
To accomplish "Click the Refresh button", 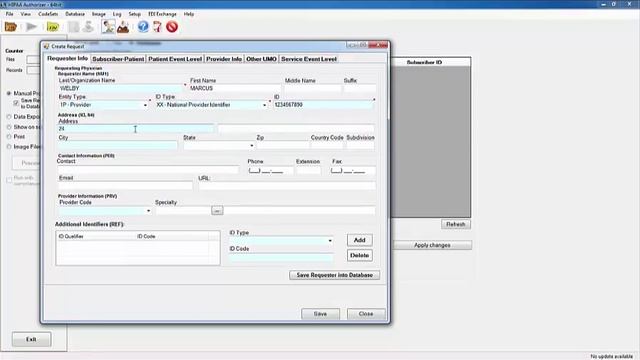I will pyautogui.click(x=456, y=224).
